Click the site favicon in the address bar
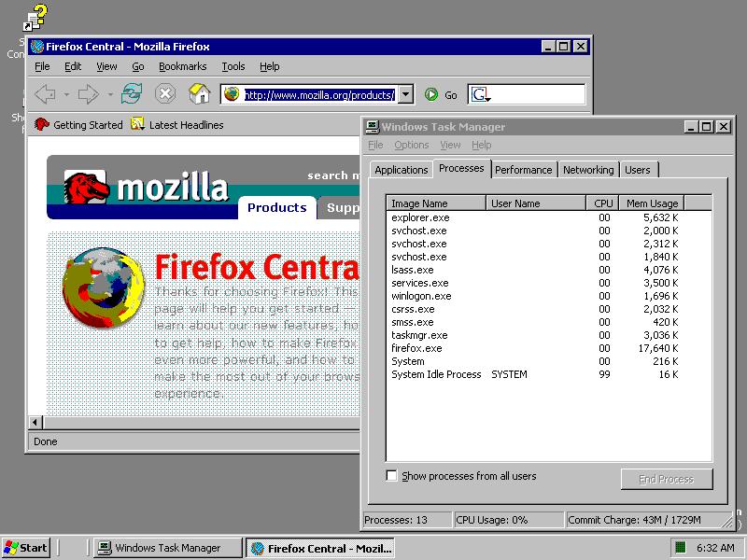This screenshot has height=560, width=747. 232,94
